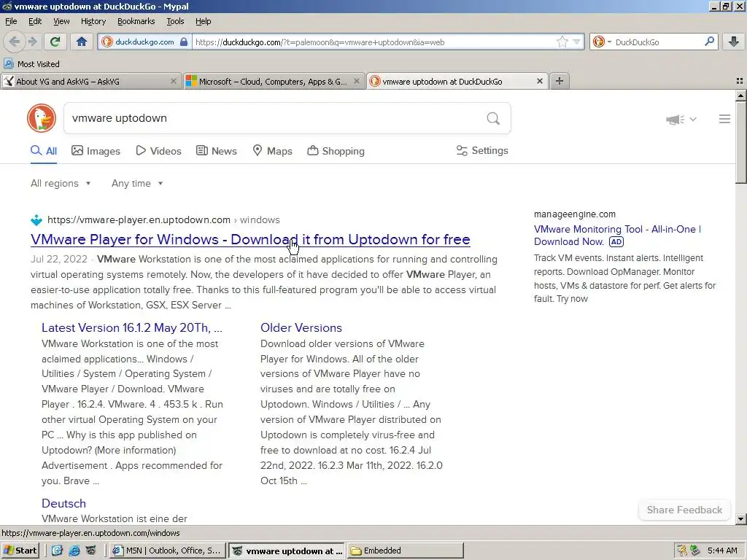The width and height of the screenshot is (747, 560).
Task: Open the Bookmarks menu
Action: click(136, 21)
